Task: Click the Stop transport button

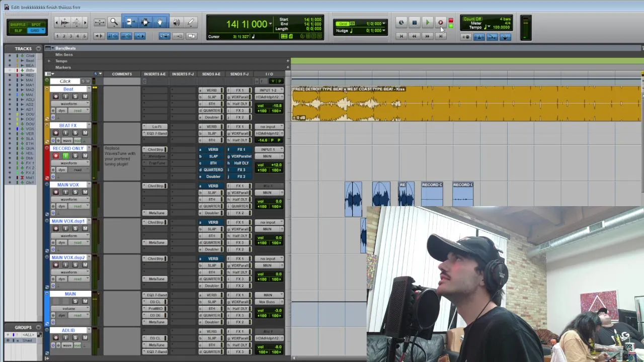Action: point(414,23)
